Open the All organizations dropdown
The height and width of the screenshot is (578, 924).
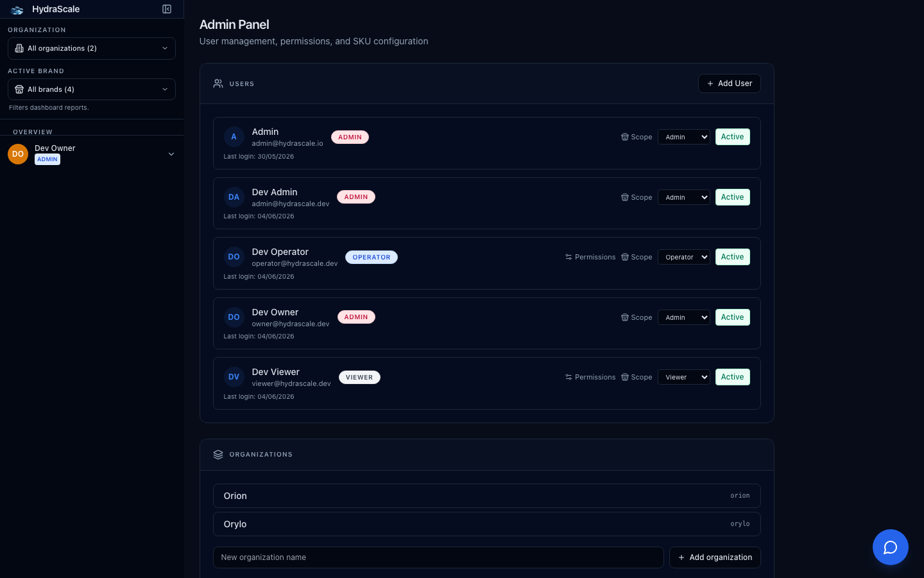click(x=92, y=48)
